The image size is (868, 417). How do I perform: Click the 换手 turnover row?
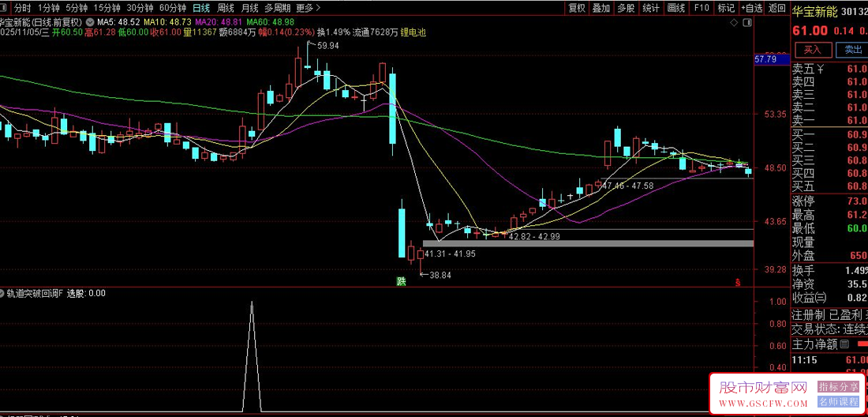click(x=829, y=271)
